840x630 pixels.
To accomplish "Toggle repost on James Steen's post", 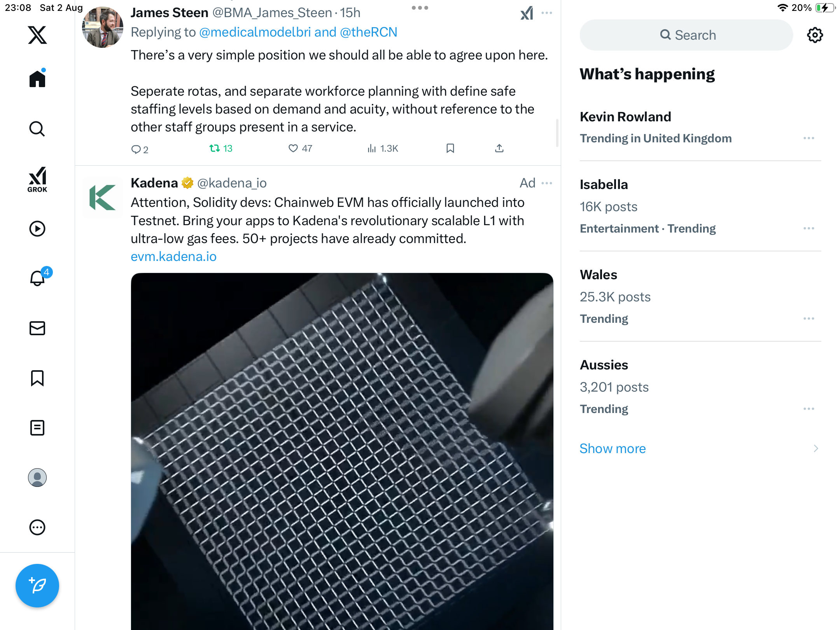I will (220, 149).
